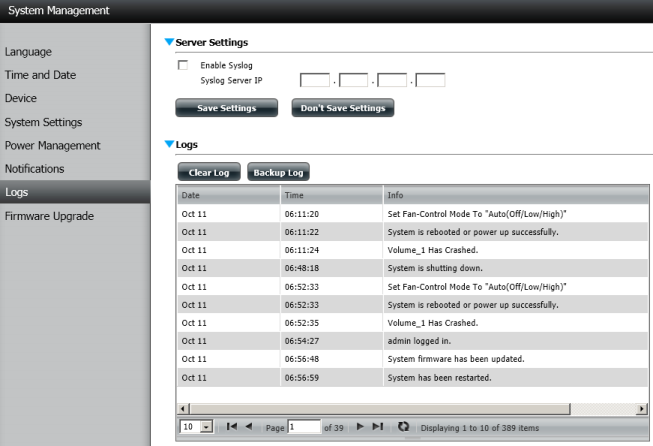Click fourth Syslog Server IP octet field
The image size is (653, 446).
pos(431,80)
